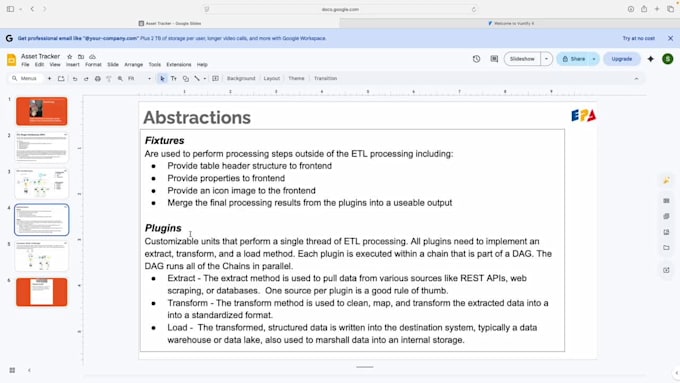Open Safari tab overview icon
The width and height of the screenshot is (680, 383).
[x=670, y=9]
